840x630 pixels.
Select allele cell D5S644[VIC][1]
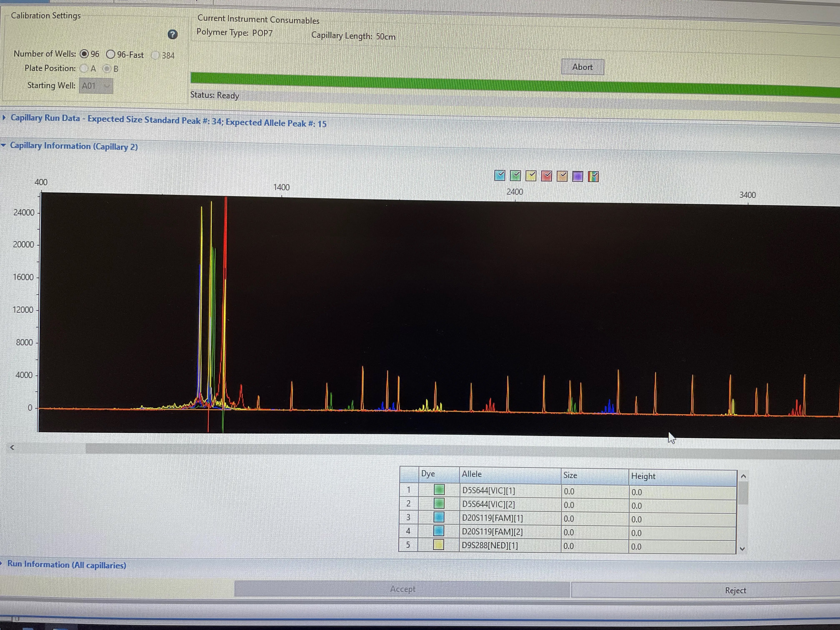point(510,491)
